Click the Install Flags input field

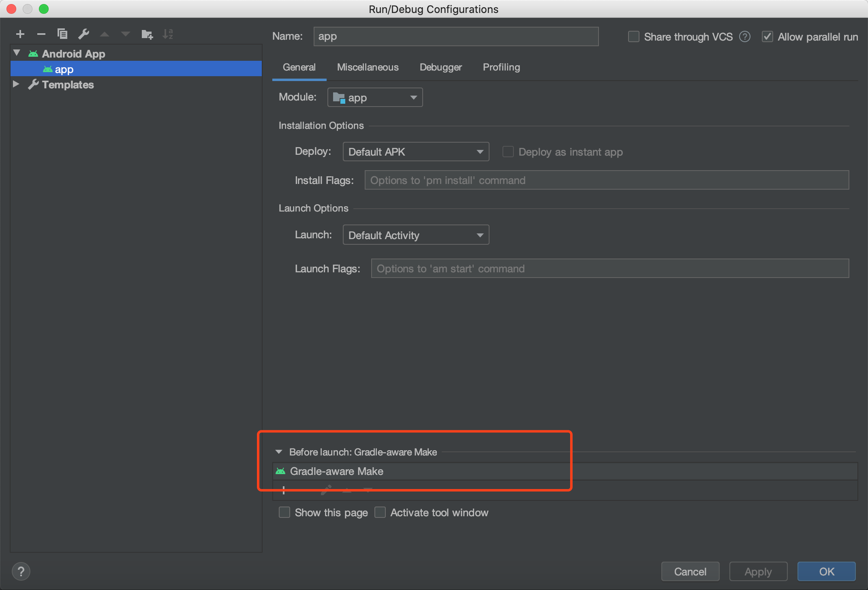pos(606,180)
